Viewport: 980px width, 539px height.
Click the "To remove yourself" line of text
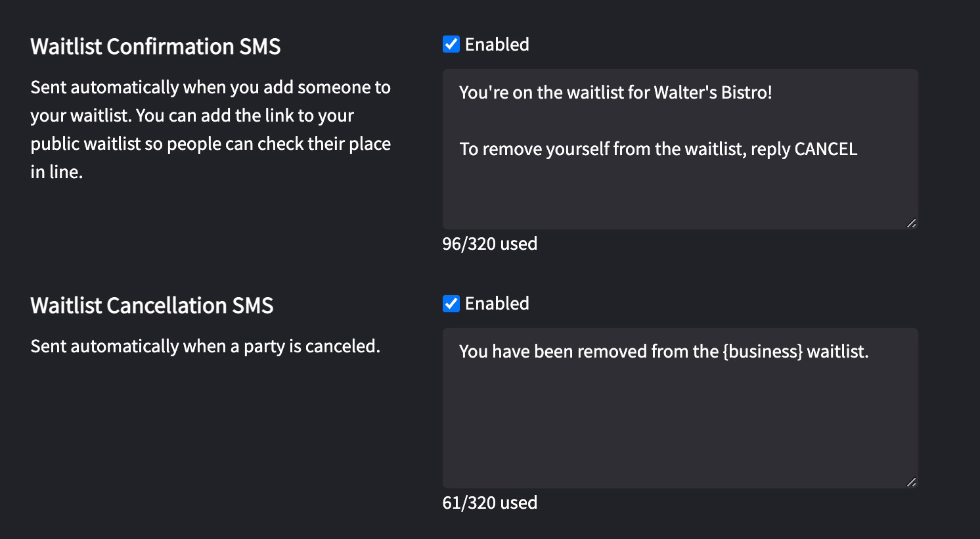(591, 149)
